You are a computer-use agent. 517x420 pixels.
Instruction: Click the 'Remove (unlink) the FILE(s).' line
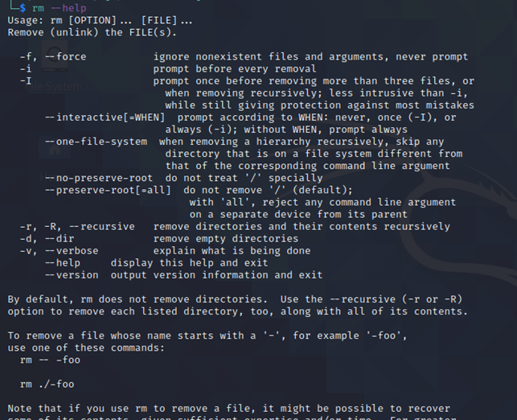[92, 33]
